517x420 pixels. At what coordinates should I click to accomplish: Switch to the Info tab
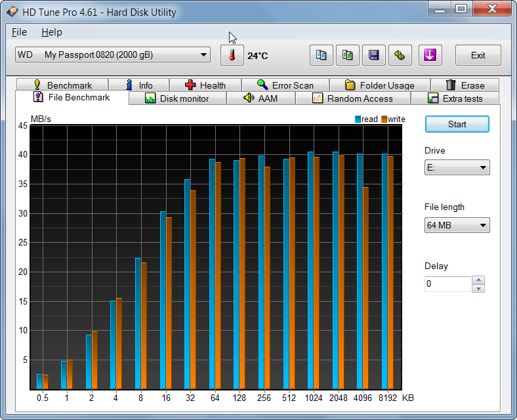click(139, 85)
